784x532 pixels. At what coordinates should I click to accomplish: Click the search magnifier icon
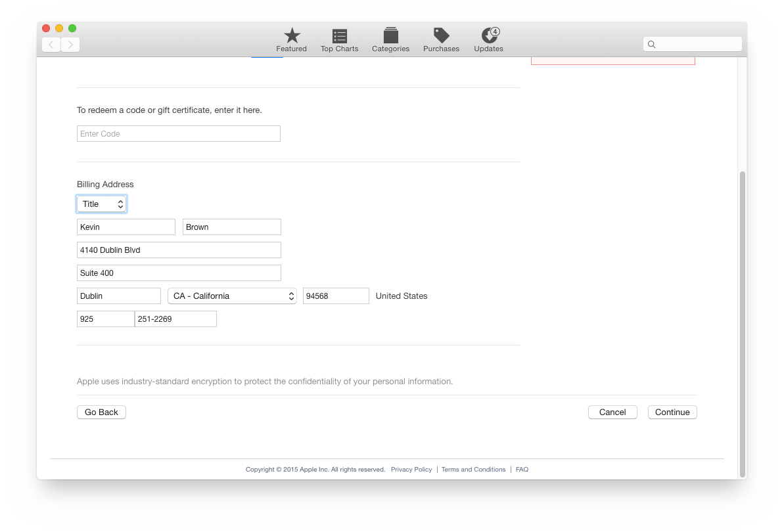(x=652, y=45)
